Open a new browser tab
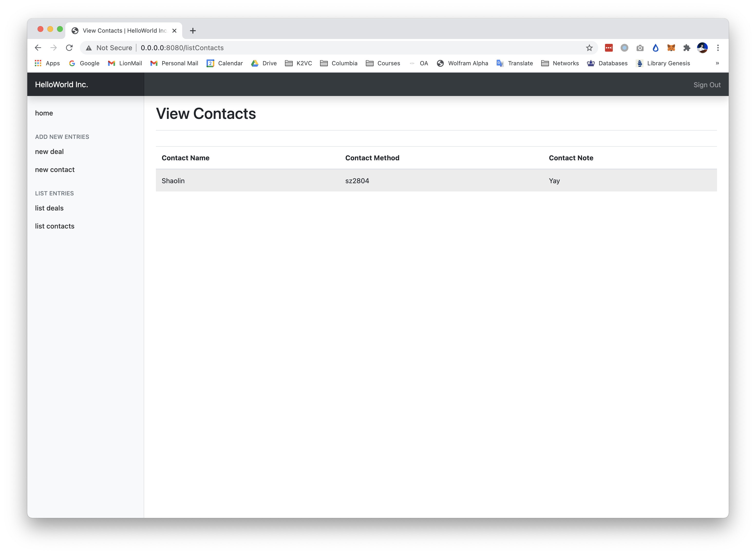 point(193,31)
